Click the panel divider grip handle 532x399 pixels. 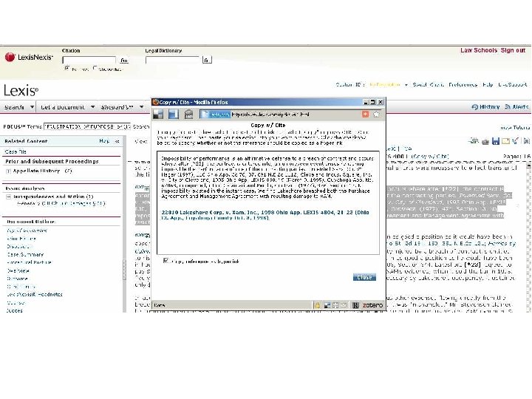(x=124, y=270)
